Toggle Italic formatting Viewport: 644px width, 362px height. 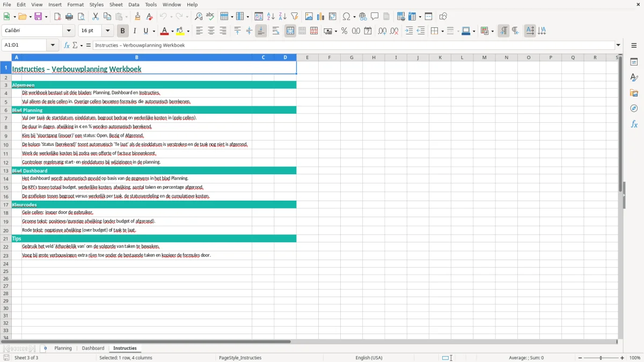135,31
